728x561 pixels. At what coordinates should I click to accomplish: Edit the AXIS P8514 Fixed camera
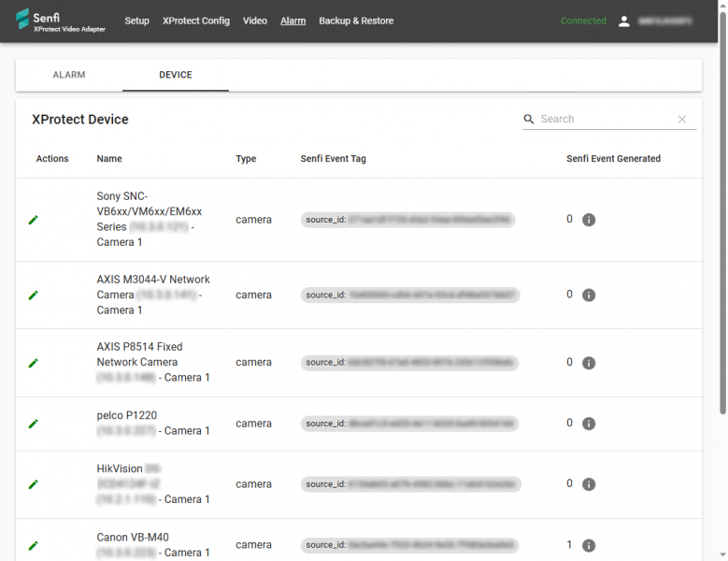pyautogui.click(x=34, y=363)
